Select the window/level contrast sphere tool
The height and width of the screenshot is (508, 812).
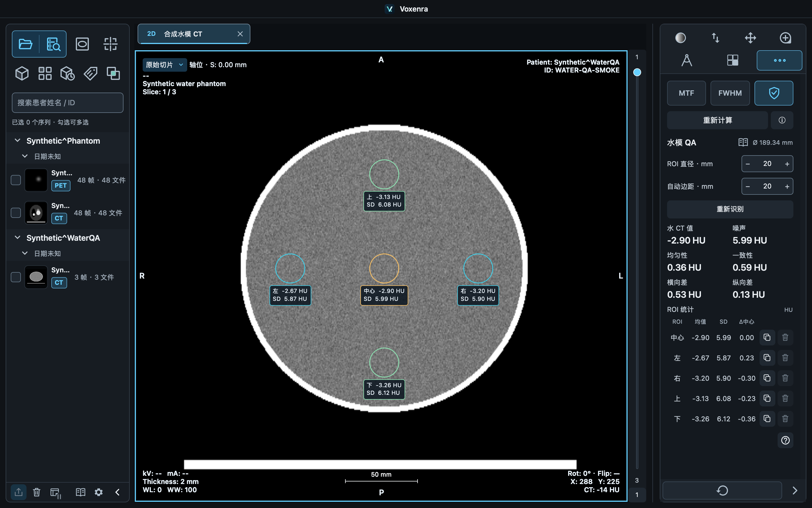click(x=680, y=38)
